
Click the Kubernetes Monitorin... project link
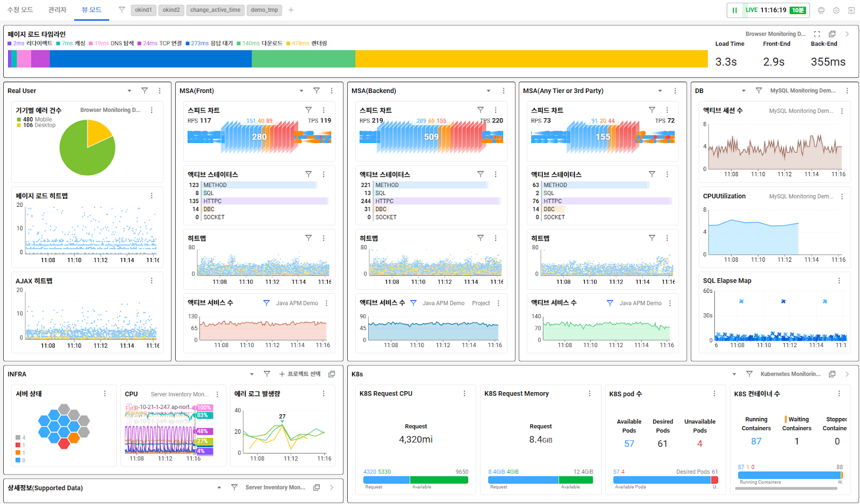click(x=791, y=374)
